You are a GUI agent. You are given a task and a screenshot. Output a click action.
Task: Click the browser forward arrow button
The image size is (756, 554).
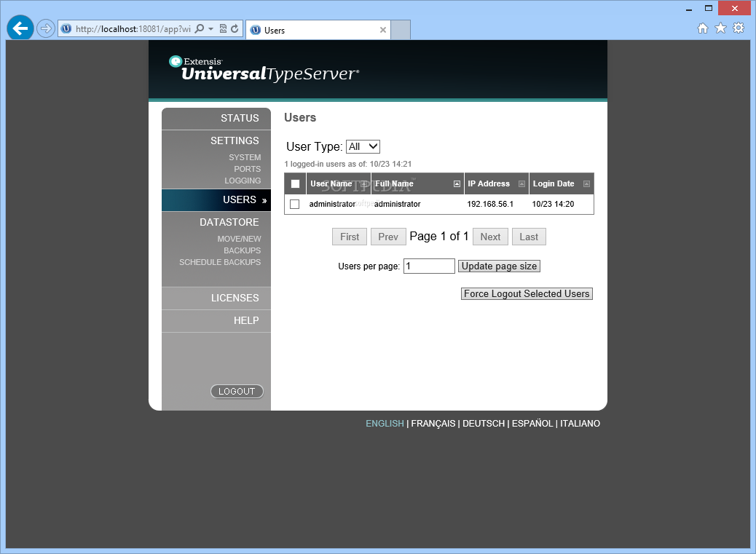point(45,29)
